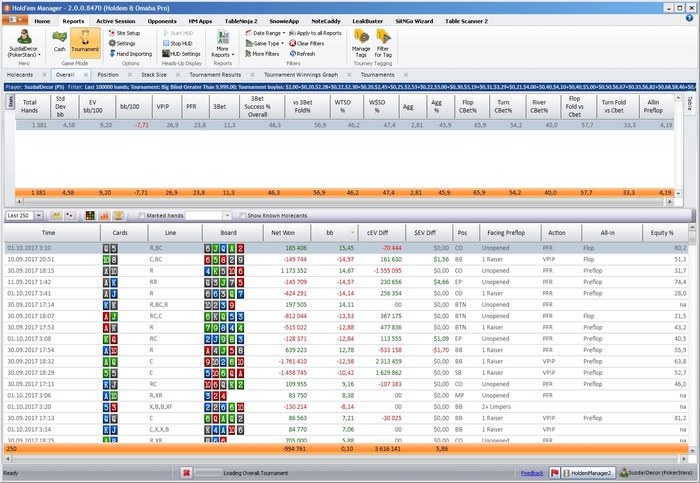Click the VPIP stats column header

coord(163,107)
